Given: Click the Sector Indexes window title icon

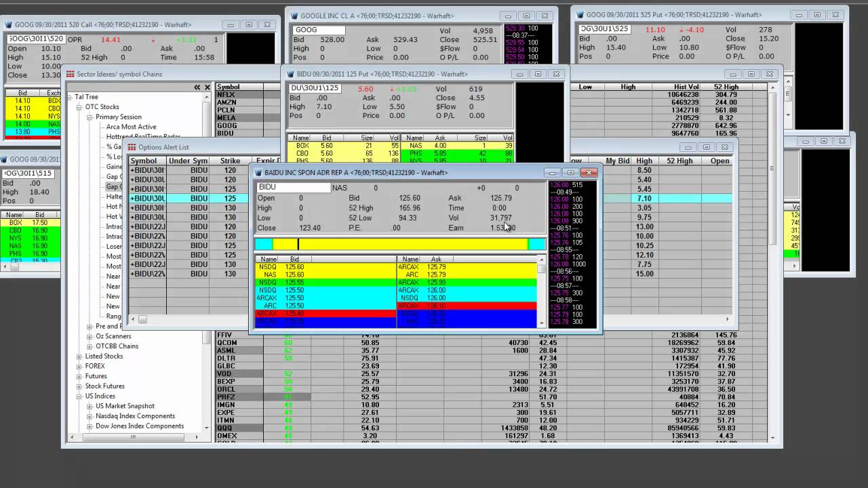Looking at the screenshot, I should [71, 74].
